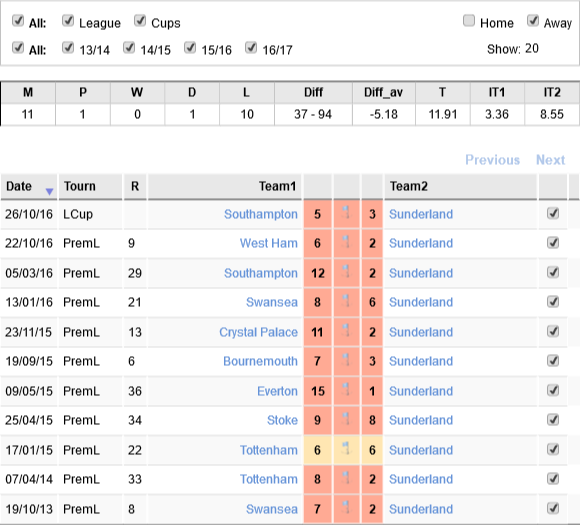The image size is (580, 525).
Task: Click flag icon in Everton 15-1 row
Action: click(x=346, y=389)
